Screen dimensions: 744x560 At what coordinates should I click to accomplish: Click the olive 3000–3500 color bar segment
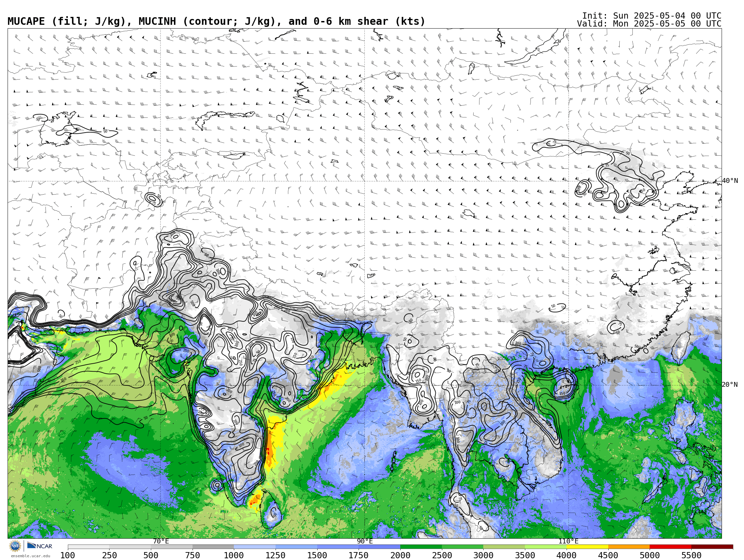tap(504, 547)
